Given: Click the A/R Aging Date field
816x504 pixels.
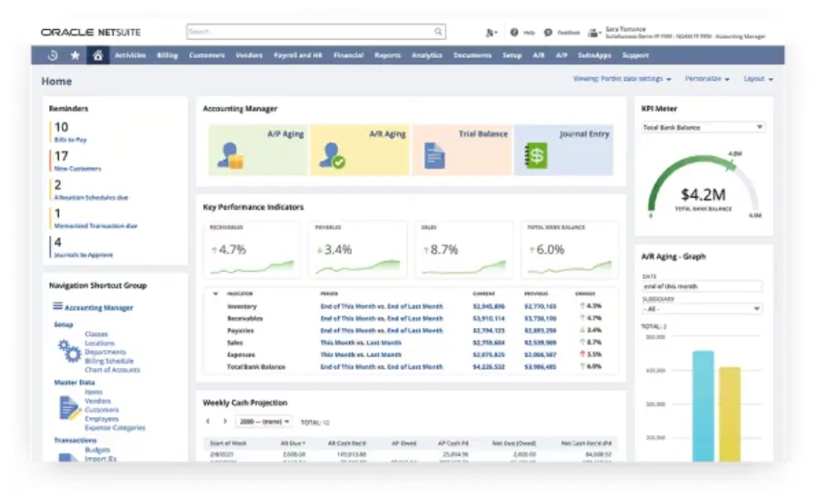Looking at the screenshot, I should pyautogui.click(x=702, y=286).
